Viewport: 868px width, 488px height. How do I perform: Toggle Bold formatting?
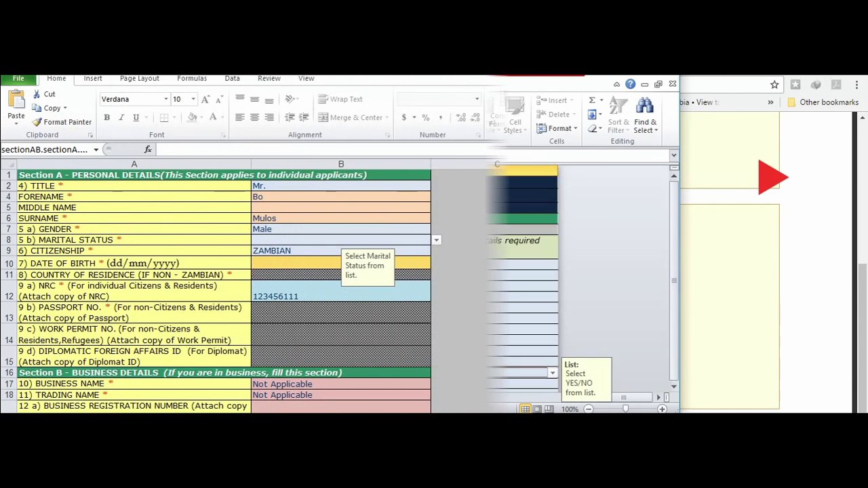tap(106, 118)
